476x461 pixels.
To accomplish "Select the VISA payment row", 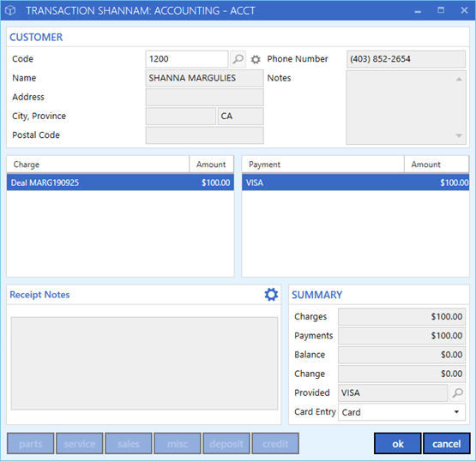I will tap(355, 183).
